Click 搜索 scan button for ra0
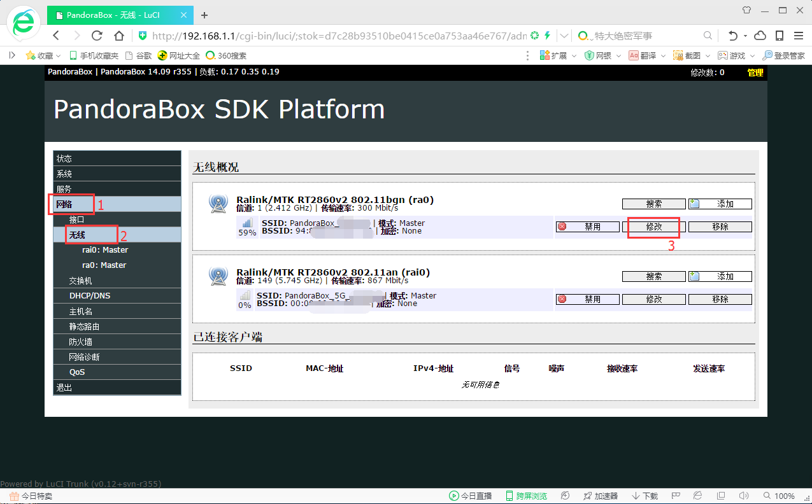 [x=654, y=204]
